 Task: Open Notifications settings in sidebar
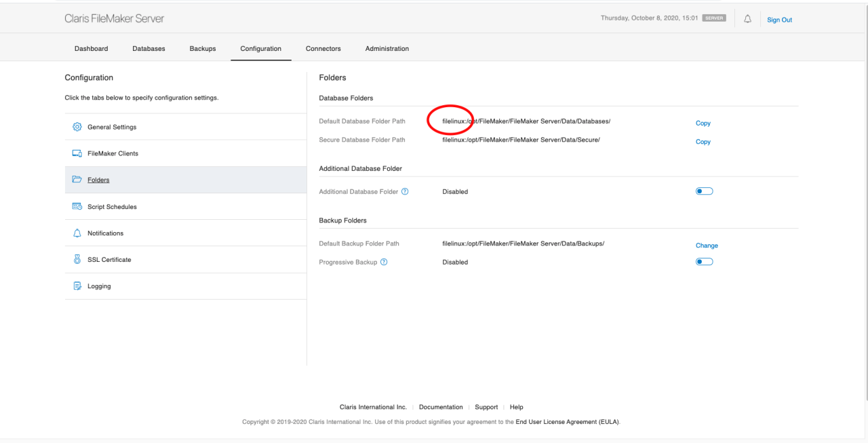(x=186, y=233)
